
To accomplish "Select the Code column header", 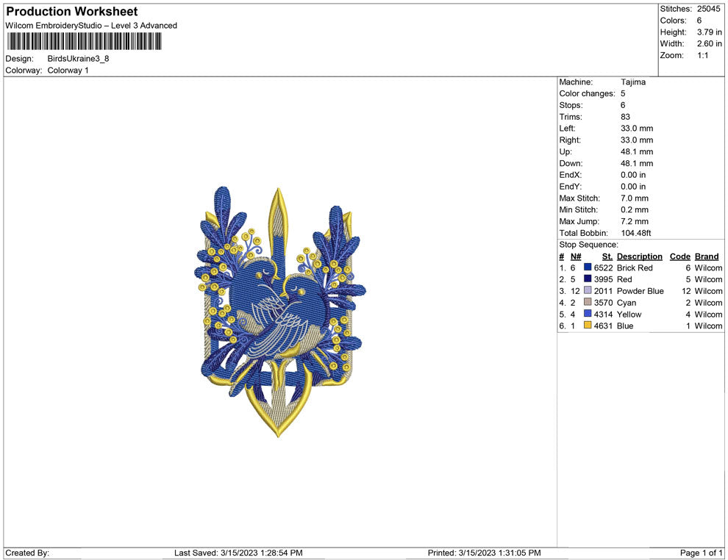I will 680,256.
